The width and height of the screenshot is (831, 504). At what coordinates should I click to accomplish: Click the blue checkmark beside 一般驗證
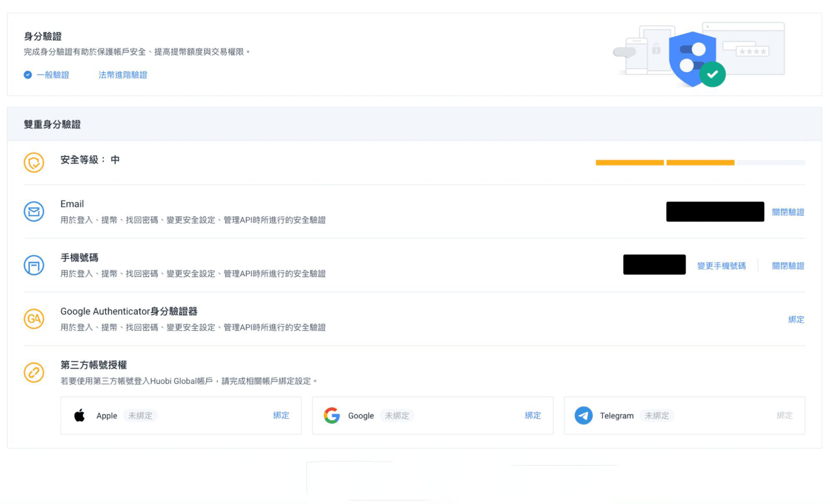click(x=27, y=75)
